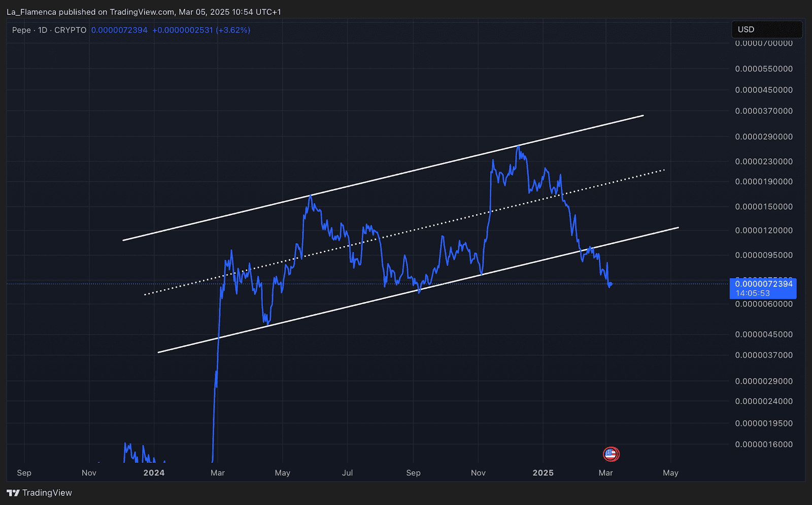Screen dimensions: 812x505
Task: Click the May label left of Jul
Action: click(x=283, y=473)
